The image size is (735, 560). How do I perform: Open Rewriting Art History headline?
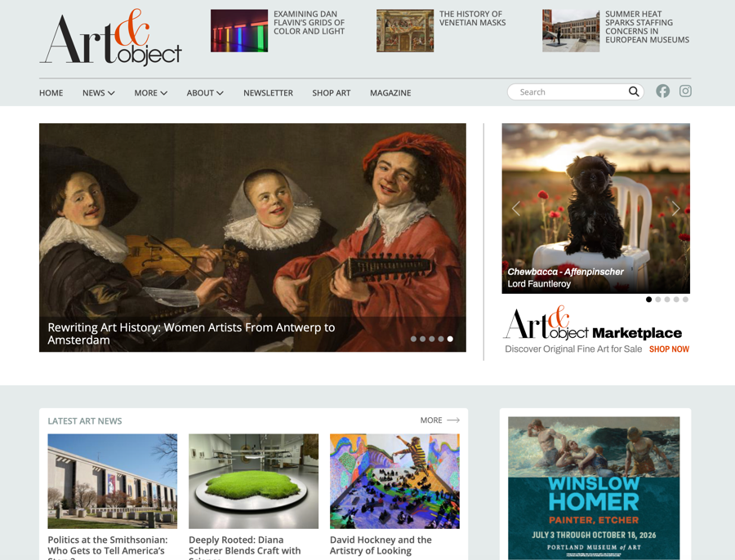191,334
